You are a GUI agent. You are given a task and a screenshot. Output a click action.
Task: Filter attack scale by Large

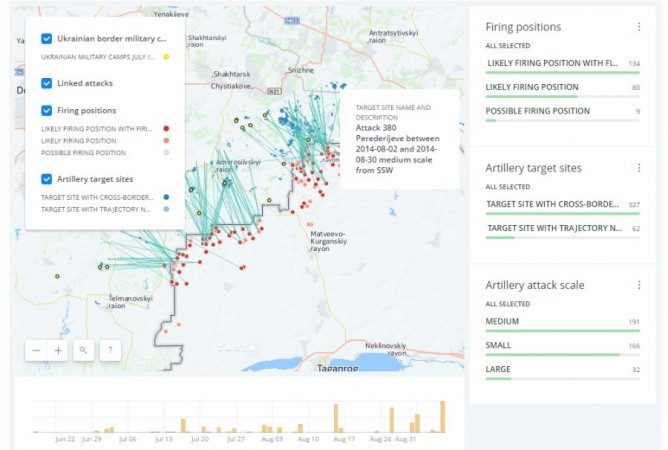click(x=500, y=369)
